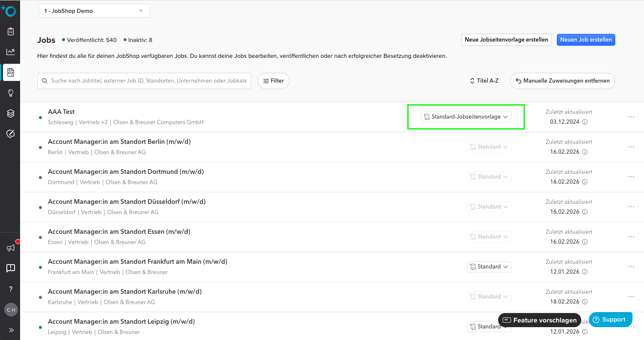Expand the sidebar with double-chevron icon
Screen dimensions: 644x340
tap(11, 330)
